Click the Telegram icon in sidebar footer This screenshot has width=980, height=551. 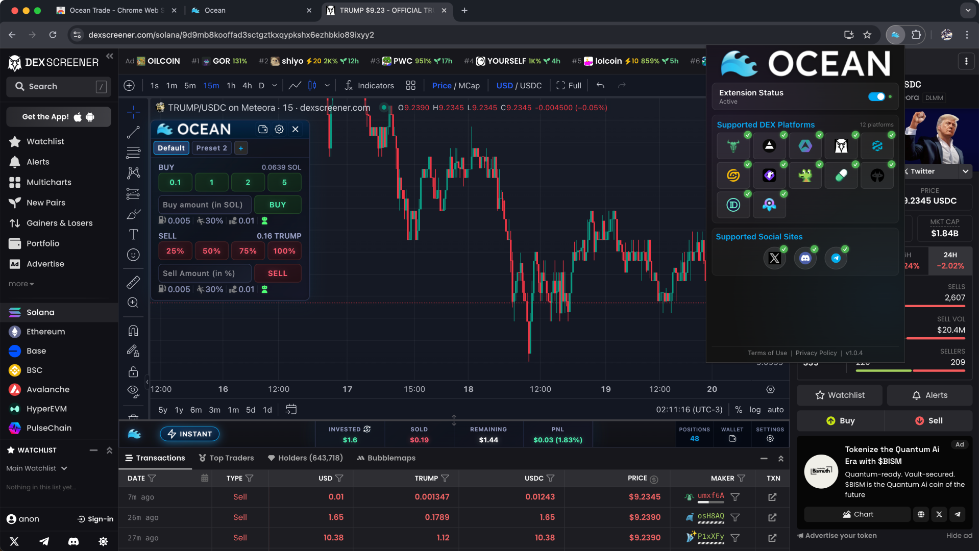tap(44, 541)
